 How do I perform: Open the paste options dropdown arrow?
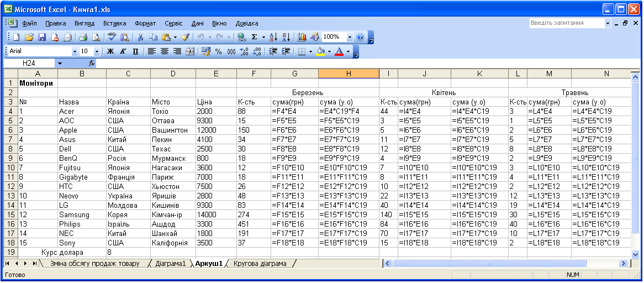coord(176,38)
